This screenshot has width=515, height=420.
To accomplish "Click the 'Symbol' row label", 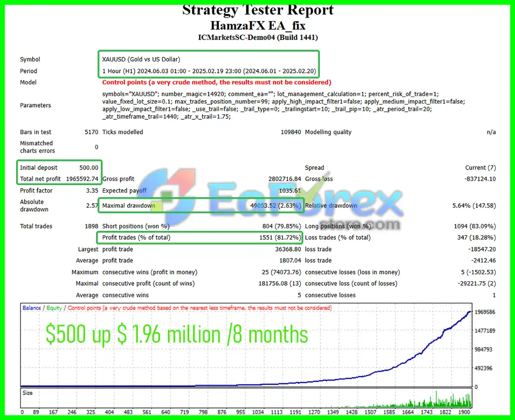I will [30, 59].
